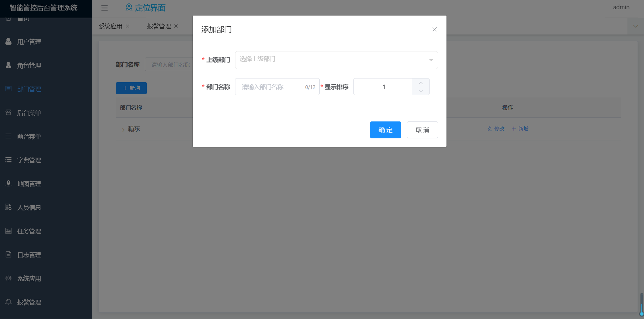The width and height of the screenshot is (644, 319).
Task: Toggle sidebar with the hamburger icon
Action: [x=105, y=8]
